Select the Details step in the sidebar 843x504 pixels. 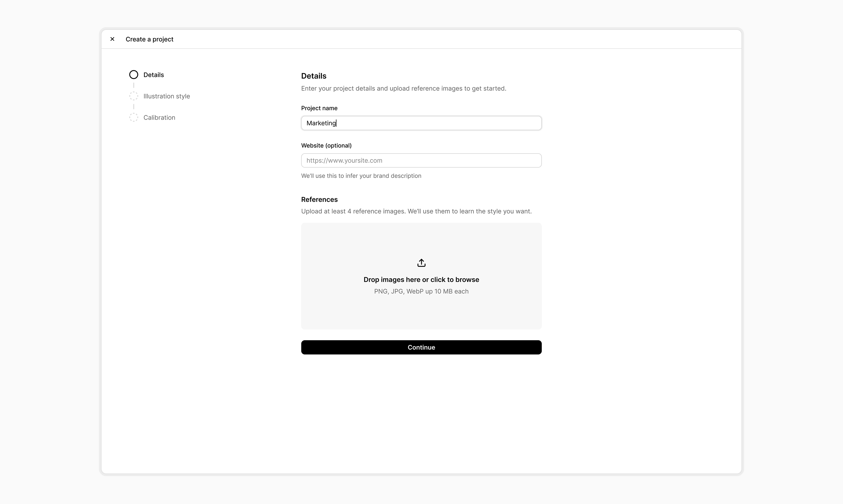[153, 74]
